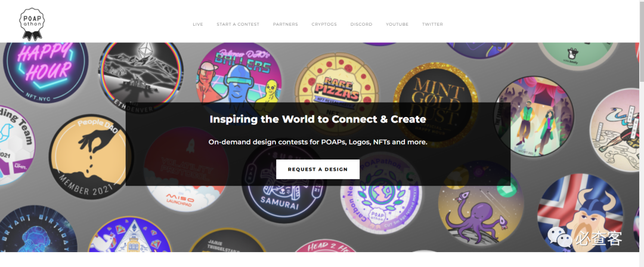Click the Happy Hour neon badge
The width and height of the screenshot is (644, 267).
(x=45, y=69)
